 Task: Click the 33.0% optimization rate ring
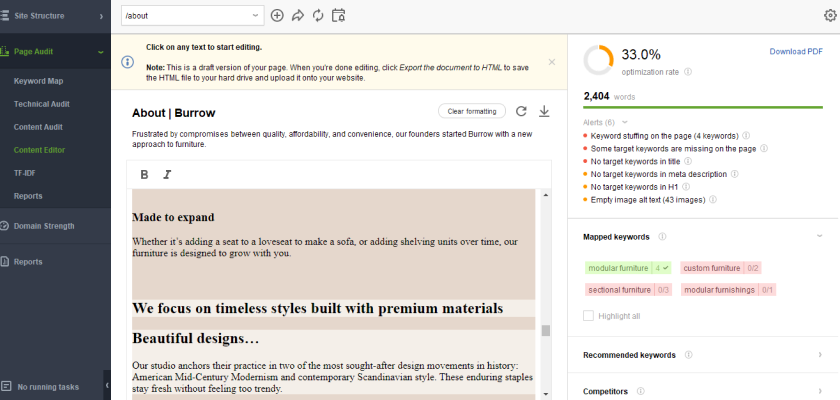tap(598, 60)
